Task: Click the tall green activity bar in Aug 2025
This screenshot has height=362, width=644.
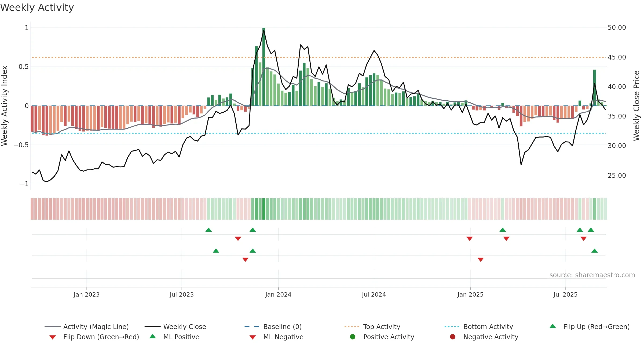Action: click(x=595, y=88)
